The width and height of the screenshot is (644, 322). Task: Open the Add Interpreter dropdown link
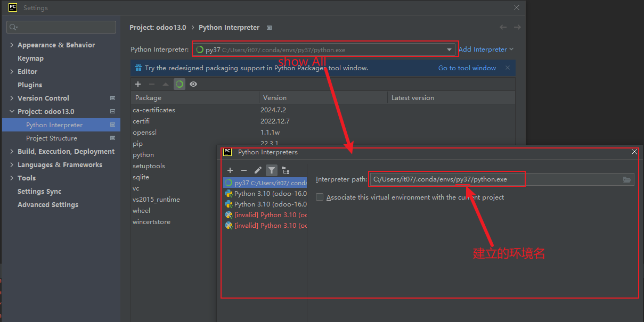click(x=486, y=49)
